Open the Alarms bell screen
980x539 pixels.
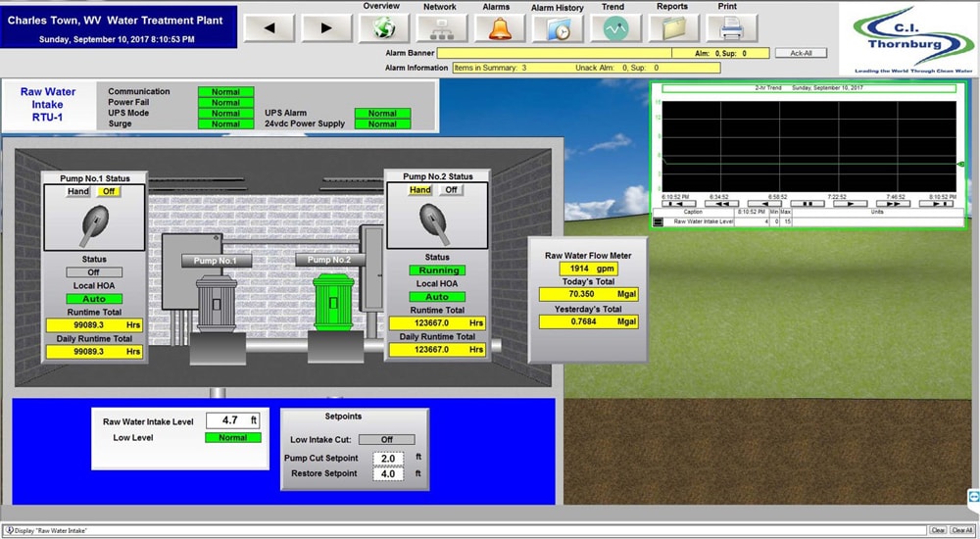coord(499,28)
